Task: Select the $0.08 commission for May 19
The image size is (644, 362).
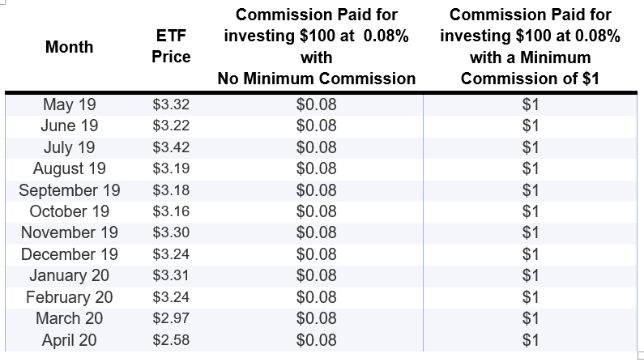Action: click(x=316, y=104)
